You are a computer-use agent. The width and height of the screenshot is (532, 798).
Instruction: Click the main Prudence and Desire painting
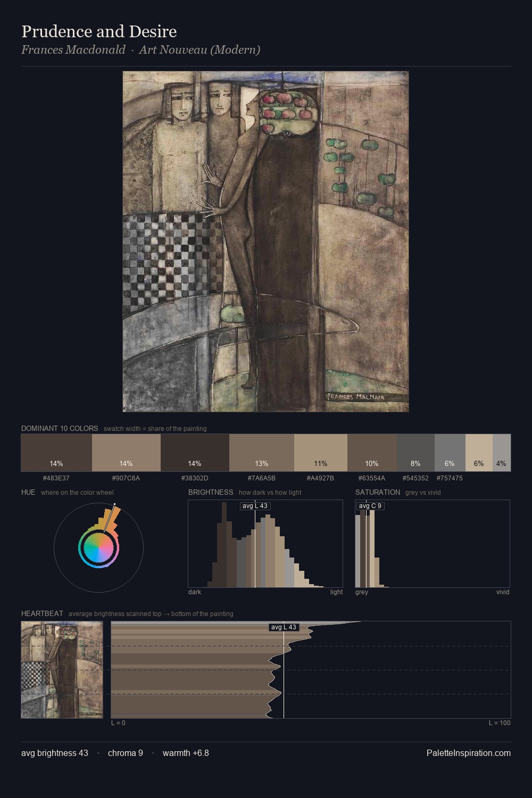[x=265, y=242]
